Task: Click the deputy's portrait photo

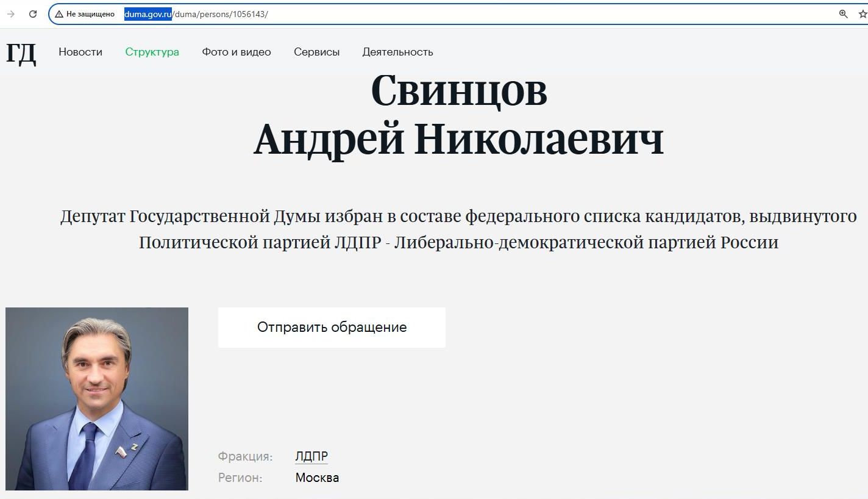Action: coord(97,398)
